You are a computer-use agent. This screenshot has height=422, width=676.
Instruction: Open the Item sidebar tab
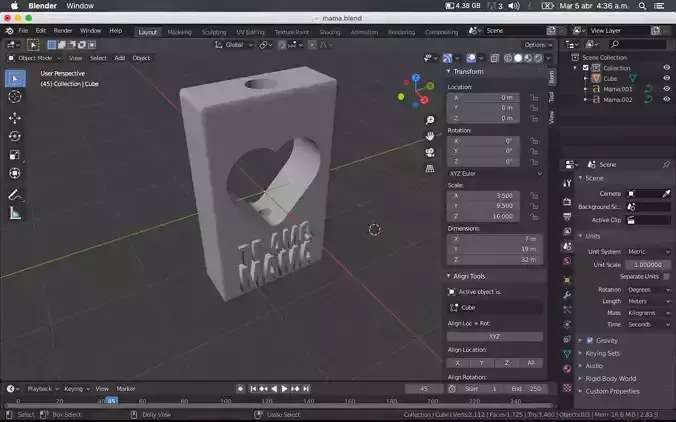click(x=551, y=78)
